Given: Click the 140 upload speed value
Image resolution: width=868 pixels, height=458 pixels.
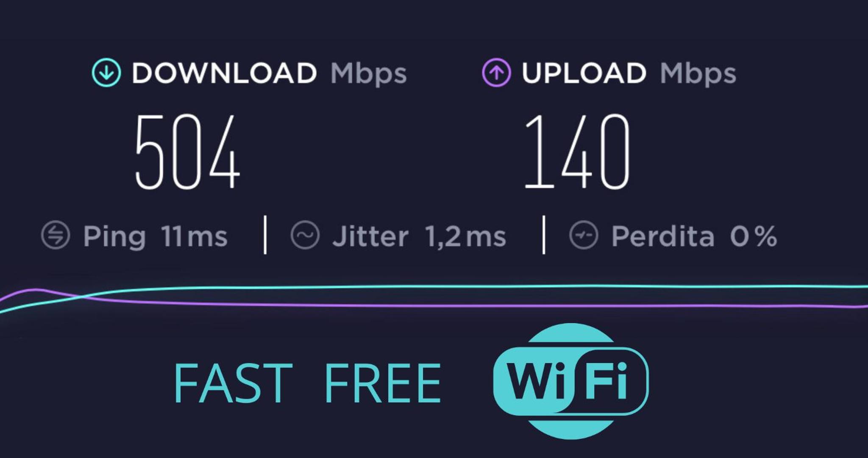Looking at the screenshot, I should point(577,151).
